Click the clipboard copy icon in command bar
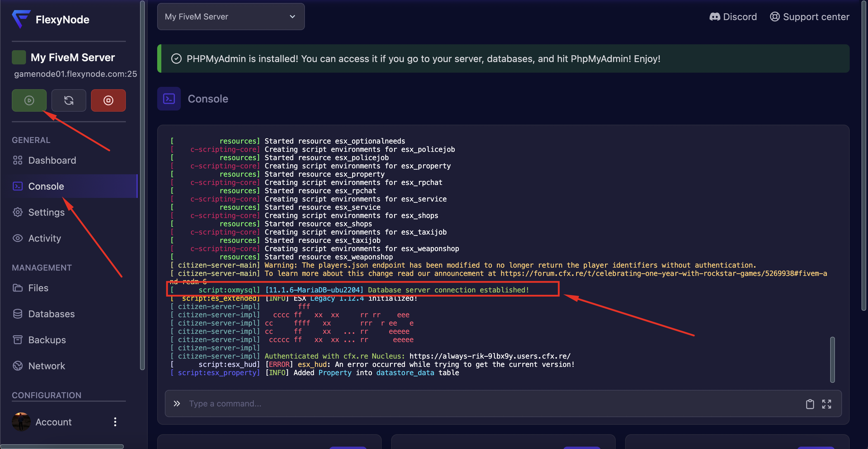This screenshot has width=868, height=449. click(810, 404)
